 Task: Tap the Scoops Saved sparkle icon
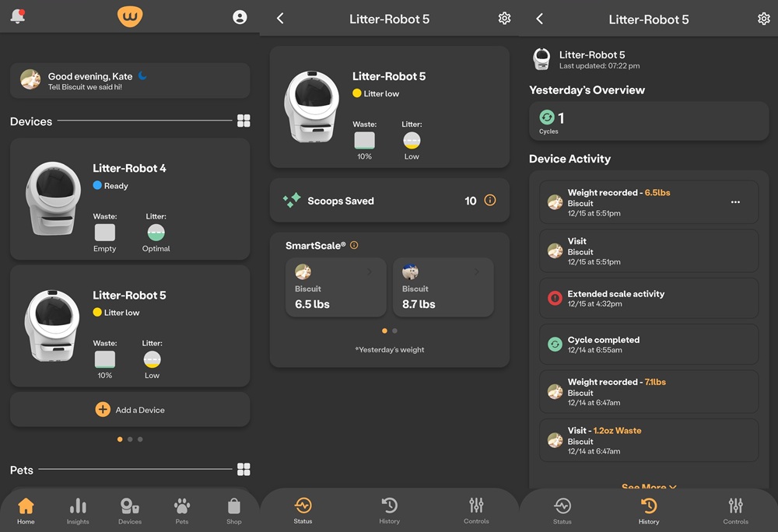click(292, 200)
